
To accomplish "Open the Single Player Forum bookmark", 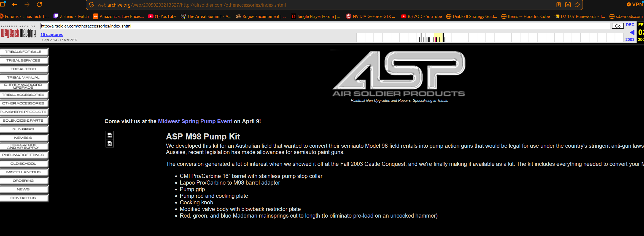I will (x=316, y=17).
